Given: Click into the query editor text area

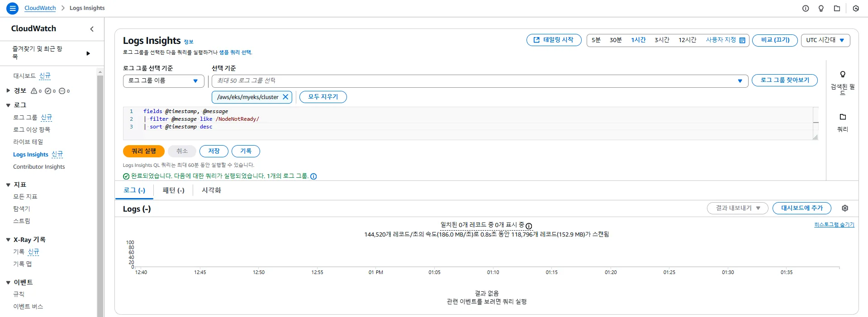Looking at the screenshot, I should [x=470, y=123].
